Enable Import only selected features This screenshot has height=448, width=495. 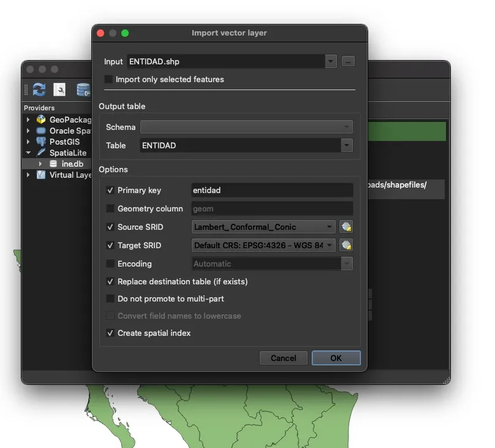pyautogui.click(x=109, y=79)
